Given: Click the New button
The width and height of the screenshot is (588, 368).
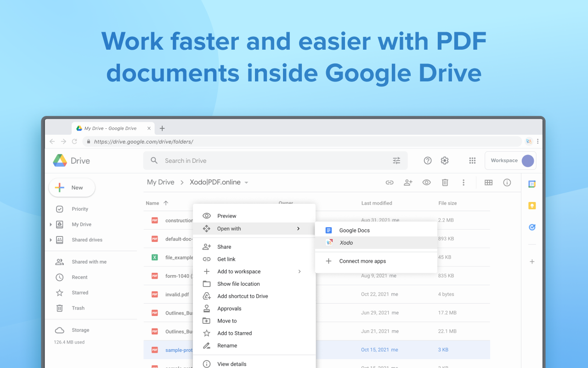Looking at the screenshot, I should click(72, 187).
